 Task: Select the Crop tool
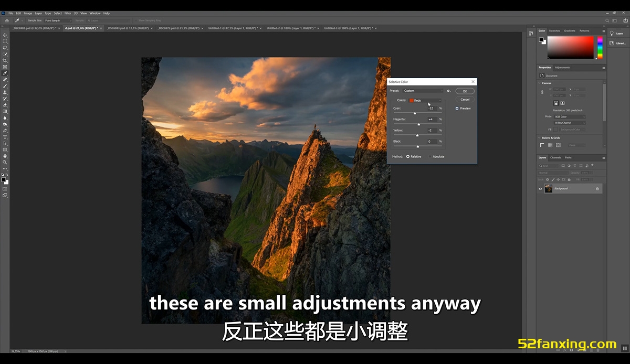[5, 61]
